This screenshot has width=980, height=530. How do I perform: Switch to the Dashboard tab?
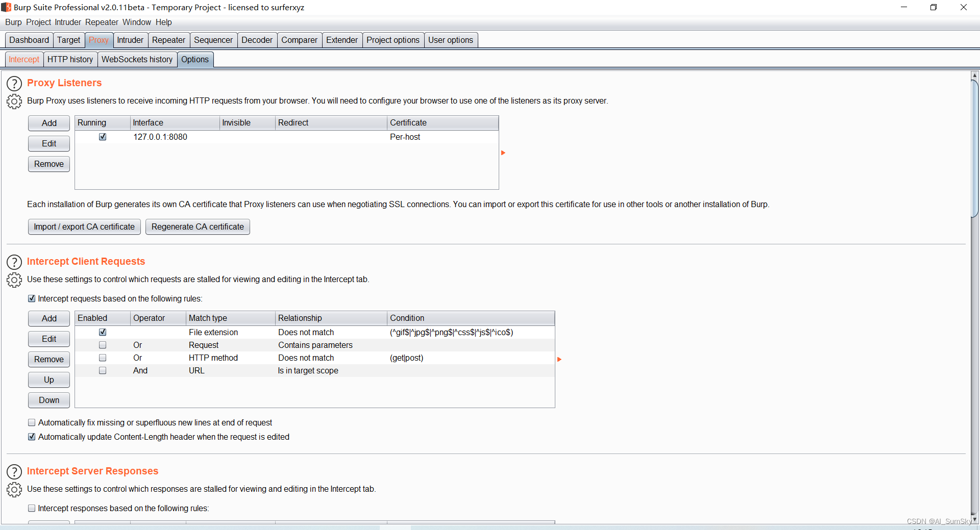point(29,40)
